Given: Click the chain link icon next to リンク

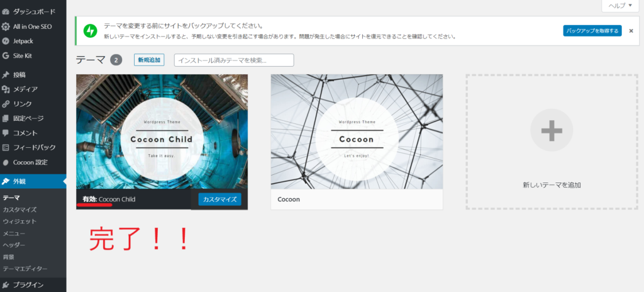Looking at the screenshot, I should pos(6,104).
